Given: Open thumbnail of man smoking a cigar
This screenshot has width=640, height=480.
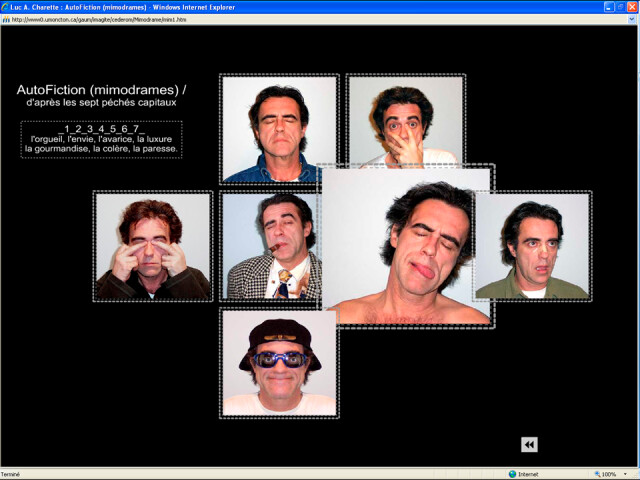Looking at the screenshot, I should [x=268, y=246].
